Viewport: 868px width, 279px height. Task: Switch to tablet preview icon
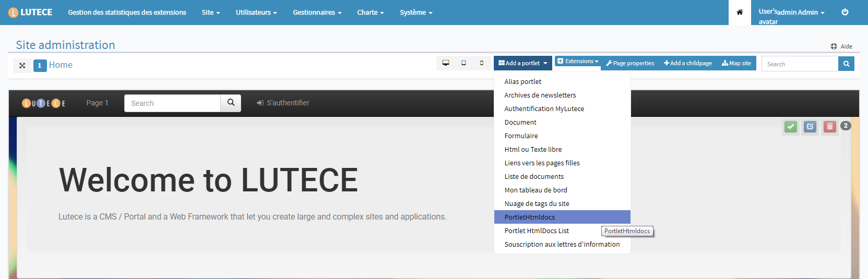463,63
